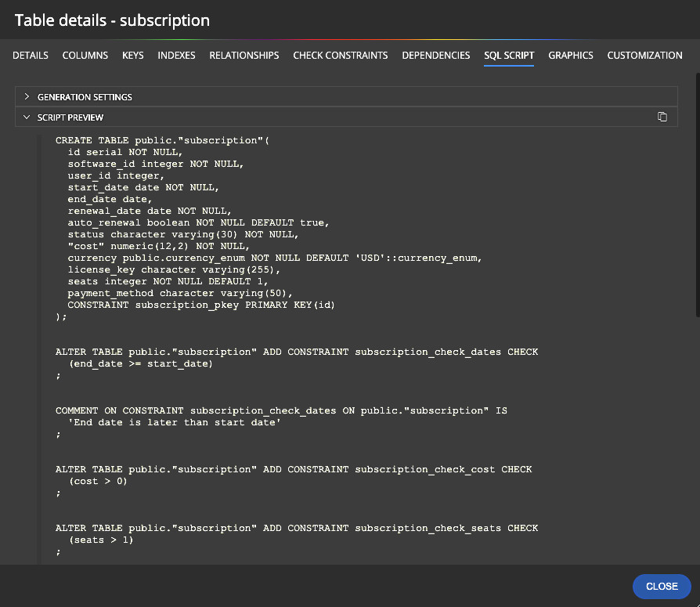Switch to the Keys tab
This screenshot has width=700, height=607.
point(132,56)
